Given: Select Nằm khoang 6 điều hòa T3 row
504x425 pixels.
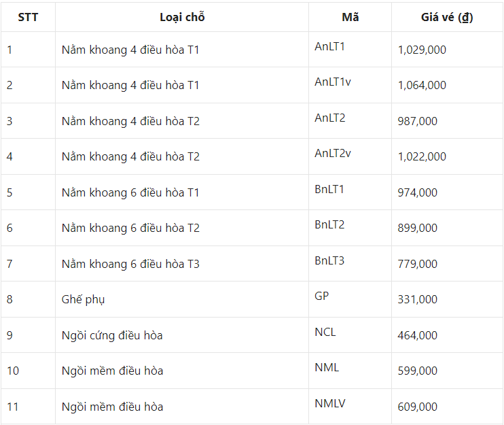Looking at the screenshot, I should coord(252,264).
